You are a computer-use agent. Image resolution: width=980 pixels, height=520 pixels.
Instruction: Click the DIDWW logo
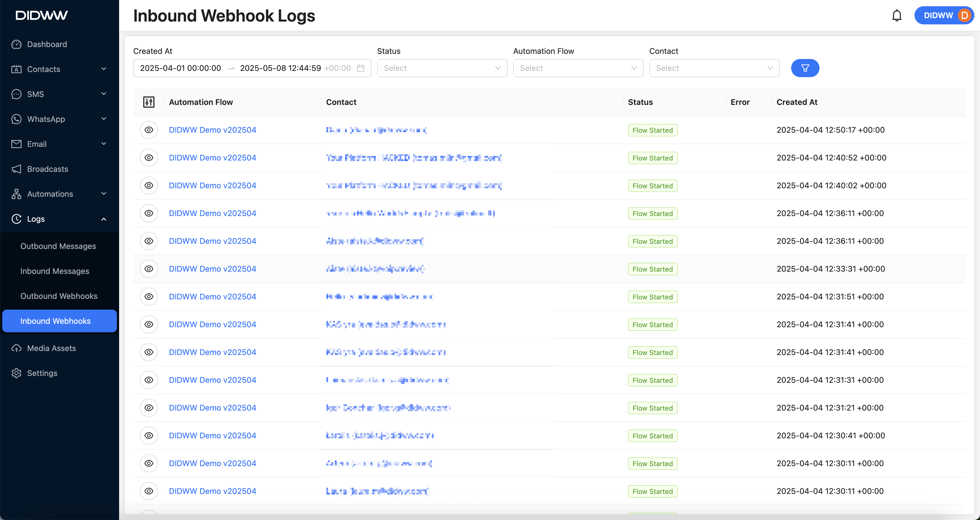(42, 15)
